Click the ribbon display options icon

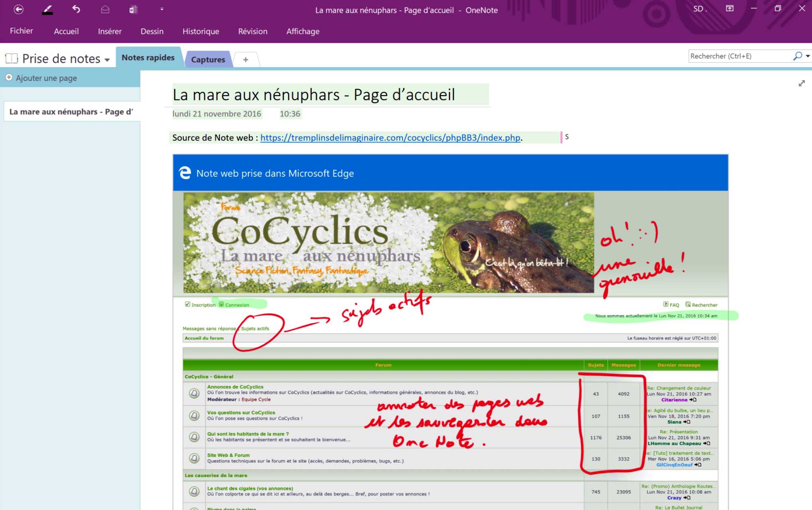pos(730,8)
